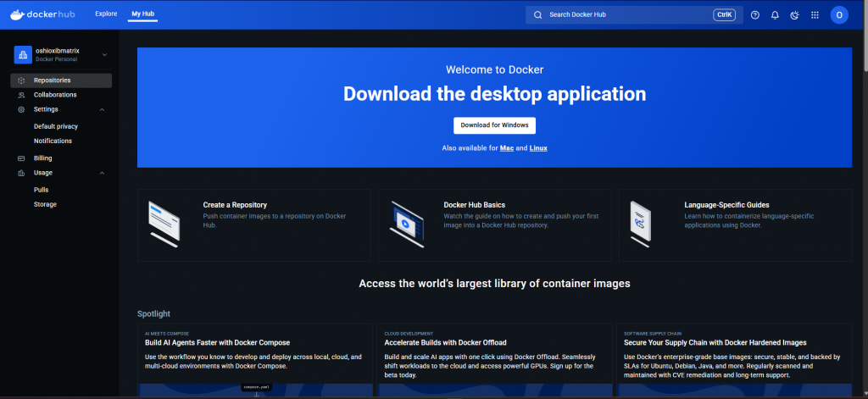Viewport: 868px width, 399px height.
Task: Collapse the Settings section chevron
Action: pyautogui.click(x=102, y=109)
